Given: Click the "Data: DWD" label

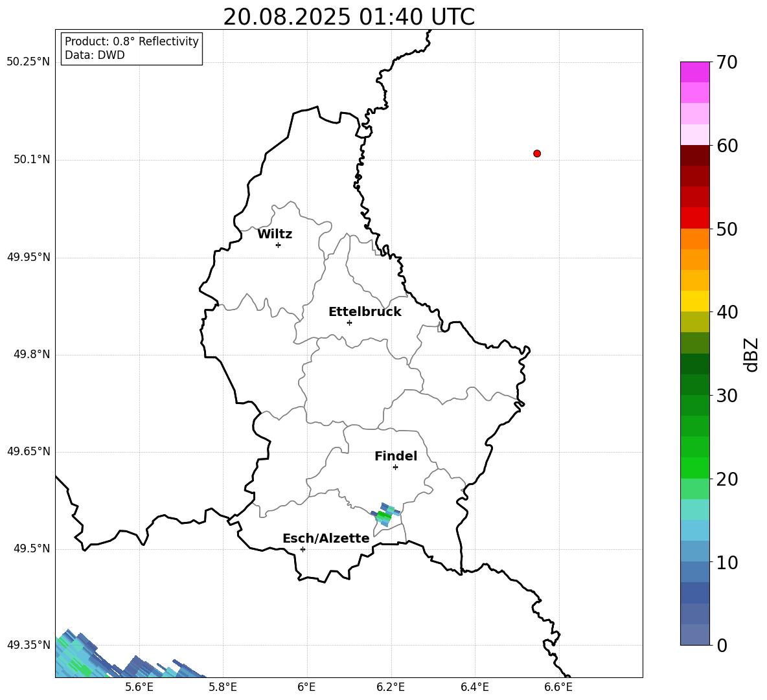Looking at the screenshot, I should (95, 55).
